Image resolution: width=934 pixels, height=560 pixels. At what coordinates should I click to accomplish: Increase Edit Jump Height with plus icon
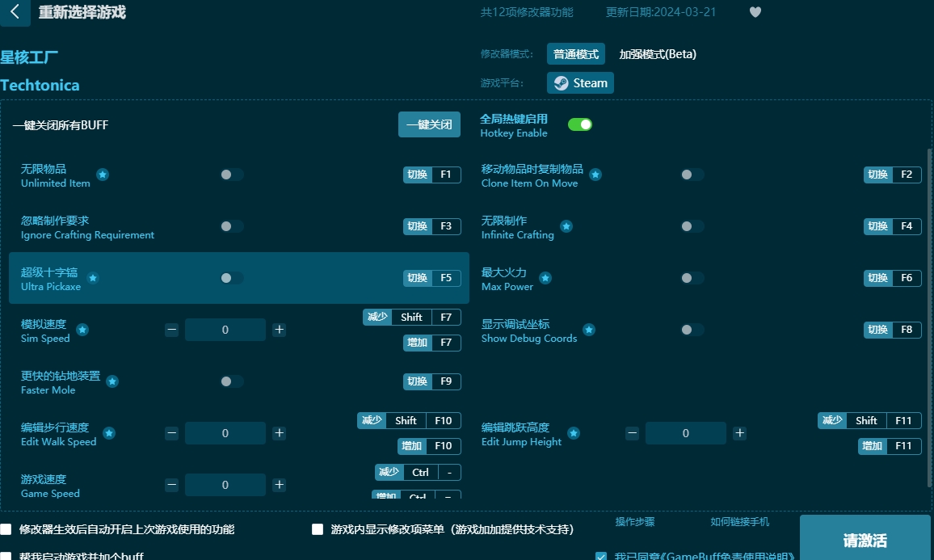(x=739, y=433)
